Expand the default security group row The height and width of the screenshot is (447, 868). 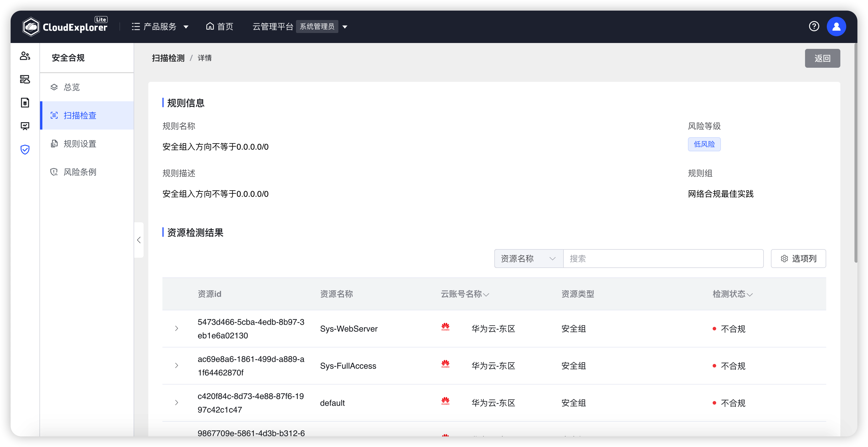[176, 403]
